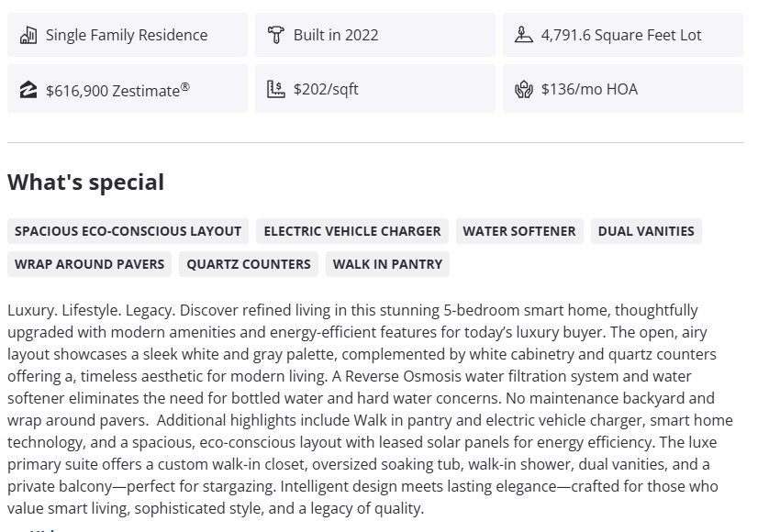Image resolution: width=769 pixels, height=532 pixels.
Task: Click the 4,791.6 Square Feet Lot text
Action: click(621, 35)
